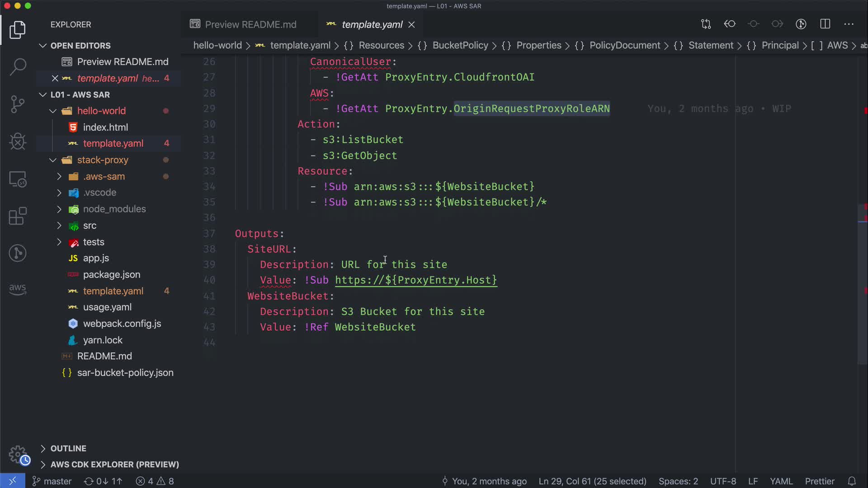Open Remote Explorer view
The height and width of the screenshot is (488, 868).
(18, 179)
